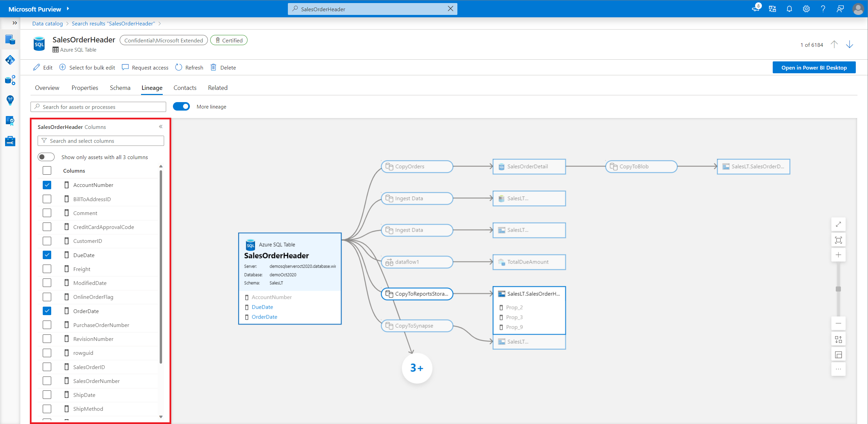This screenshot has width=868, height=424.
Task: Open the settings gear in header
Action: tap(806, 9)
